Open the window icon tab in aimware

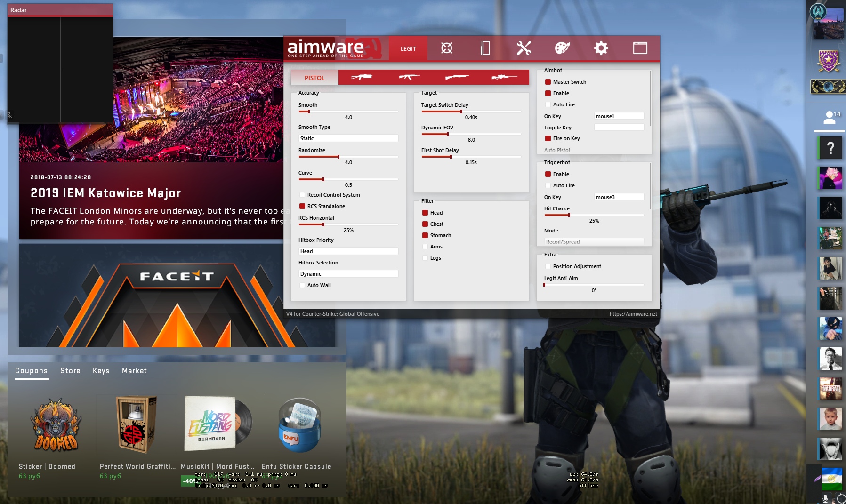pos(640,48)
